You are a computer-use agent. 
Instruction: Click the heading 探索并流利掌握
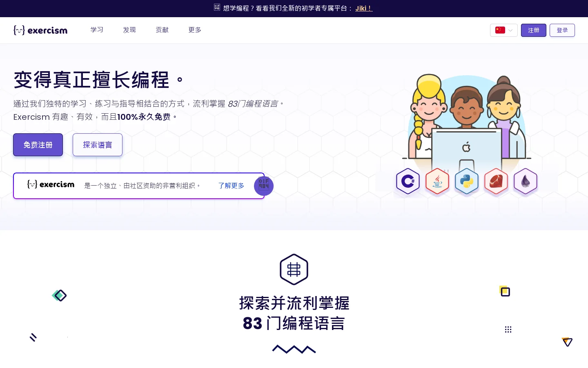(294, 303)
